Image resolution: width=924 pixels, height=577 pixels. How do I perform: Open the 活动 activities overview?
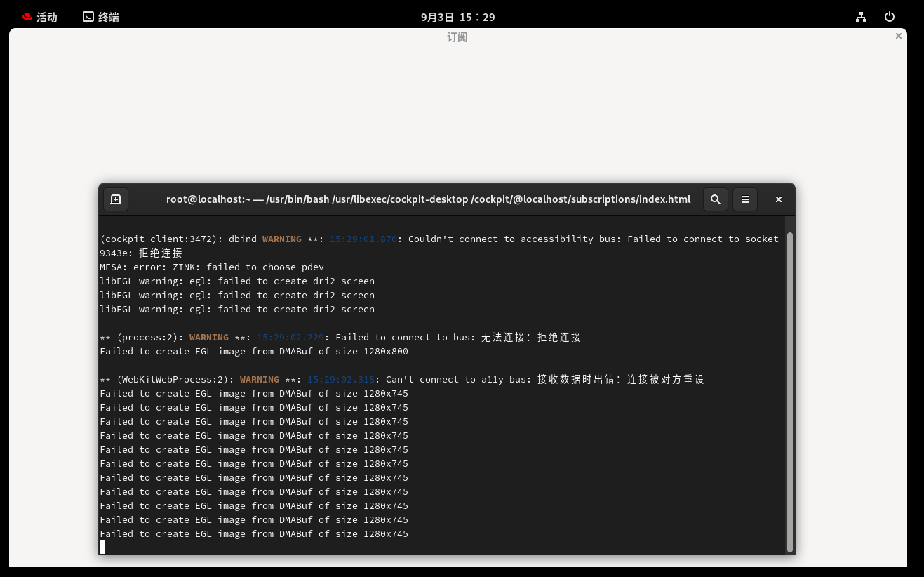click(39, 17)
